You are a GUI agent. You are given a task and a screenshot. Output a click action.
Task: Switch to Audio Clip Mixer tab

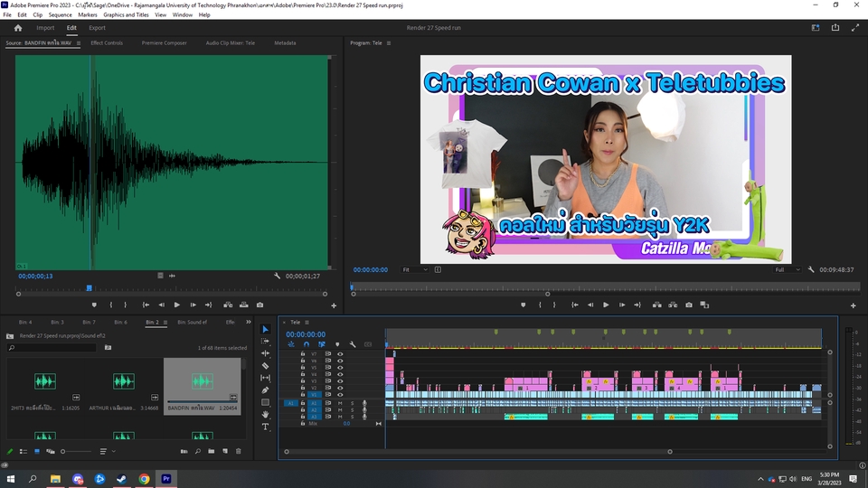coord(231,42)
